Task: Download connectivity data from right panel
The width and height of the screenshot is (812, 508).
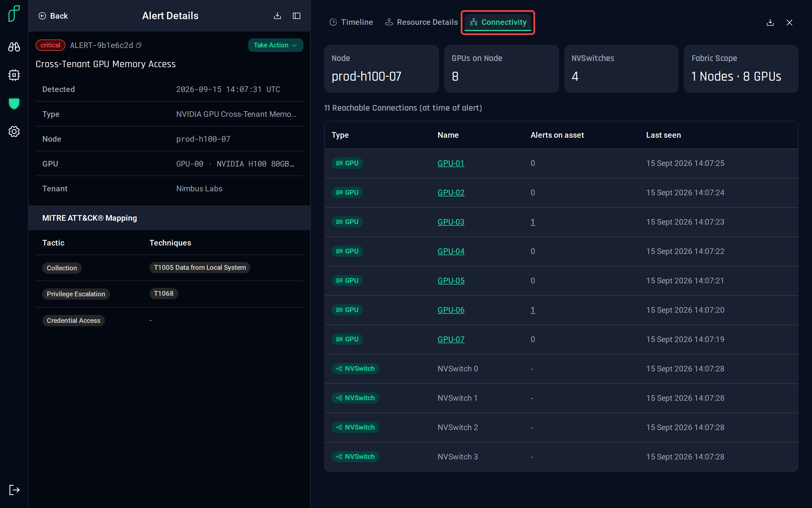Action: click(770, 23)
